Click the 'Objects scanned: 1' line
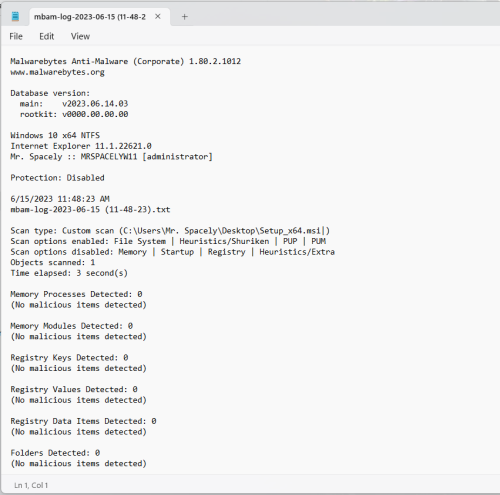 pos(53,263)
